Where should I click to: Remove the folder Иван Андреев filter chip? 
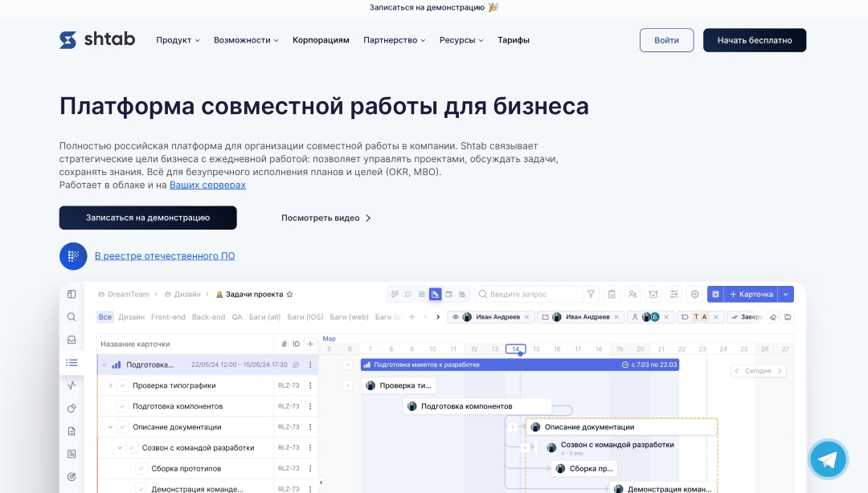616,317
